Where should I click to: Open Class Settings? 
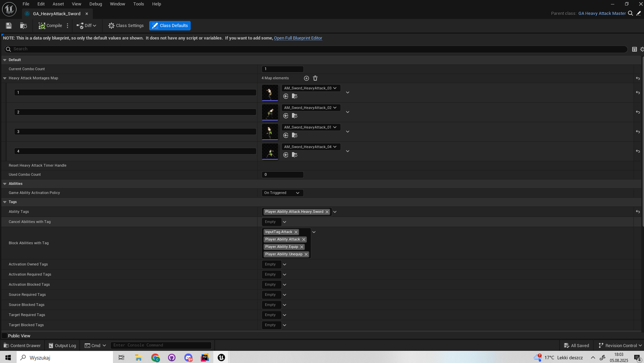click(125, 25)
